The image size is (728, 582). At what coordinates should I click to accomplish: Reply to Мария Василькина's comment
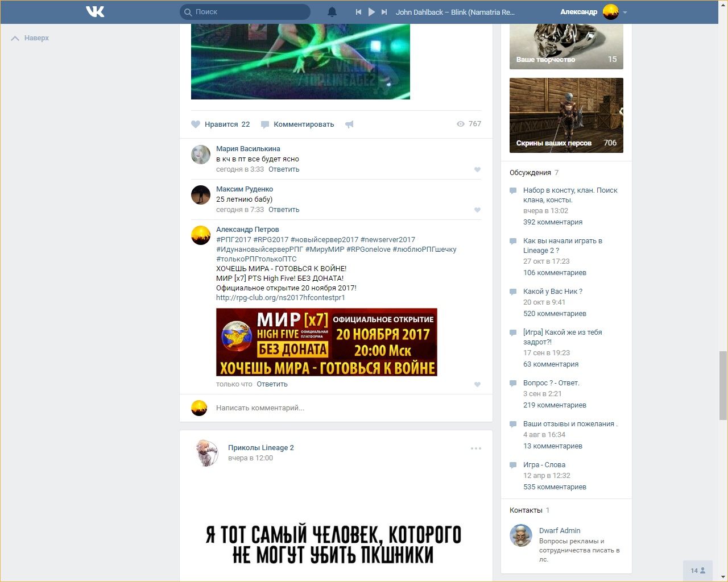(x=284, y=169)
